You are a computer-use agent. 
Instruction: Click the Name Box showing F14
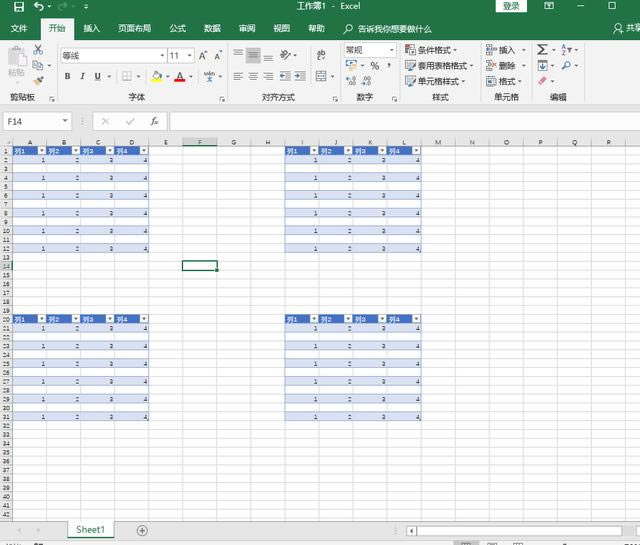click(x=40, y=121)
